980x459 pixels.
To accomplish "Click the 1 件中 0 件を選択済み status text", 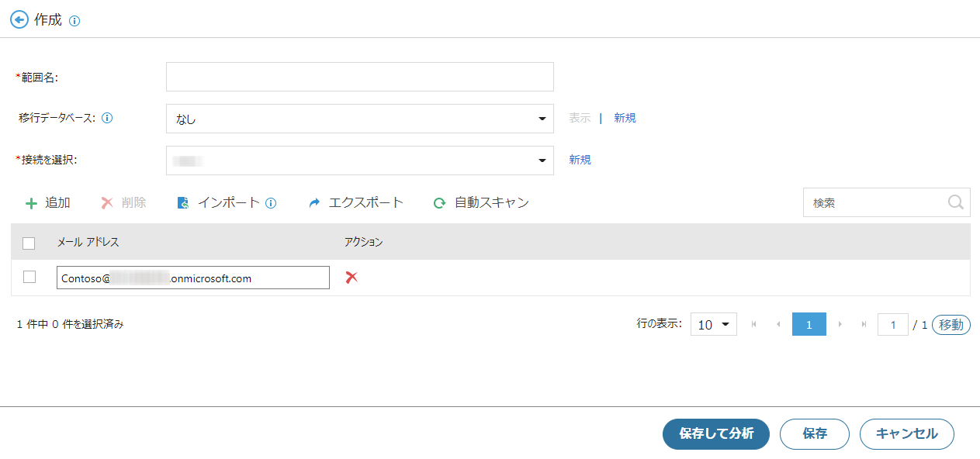I will click(x=70, y=325).
